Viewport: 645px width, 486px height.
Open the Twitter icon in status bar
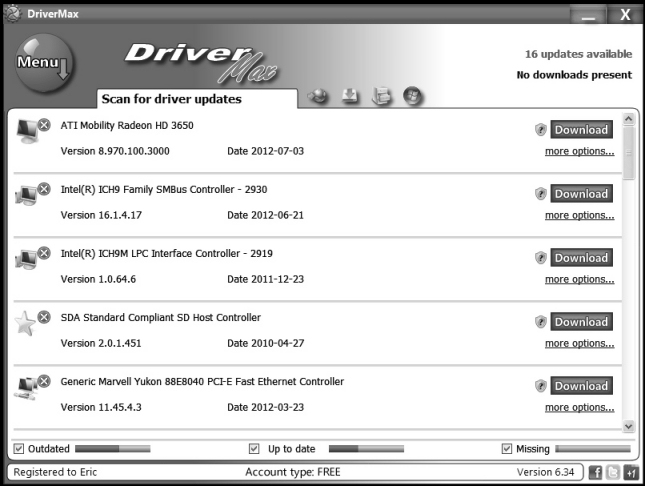[x=613, y=472]
